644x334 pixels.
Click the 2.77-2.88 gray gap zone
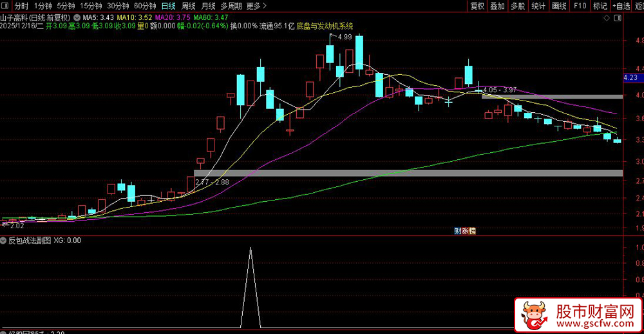[x=408, y=173]
